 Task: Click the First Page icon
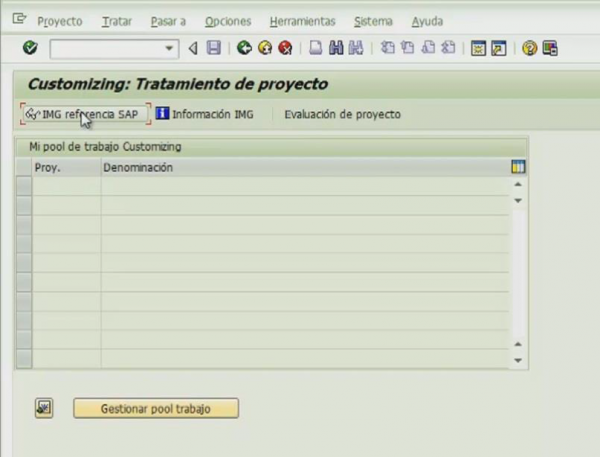point(387,48)
